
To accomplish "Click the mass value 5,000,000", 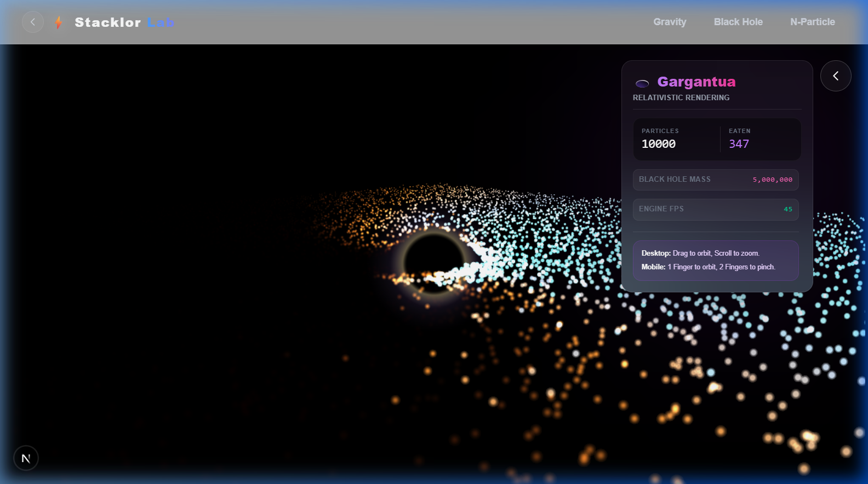I will pos(772,180).
